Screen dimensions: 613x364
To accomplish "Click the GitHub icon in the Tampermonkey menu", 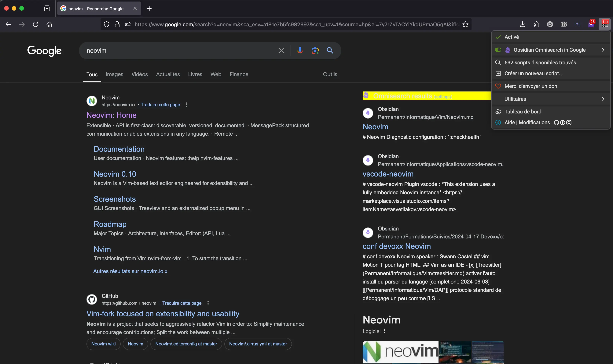I will coord(556,122).
